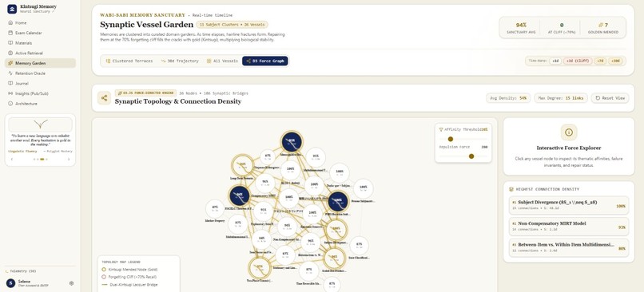Click the Dual-Kintsugi Lacquer Bridge legend entry
This screenshot has width=644, height=292.
(129, 284)
